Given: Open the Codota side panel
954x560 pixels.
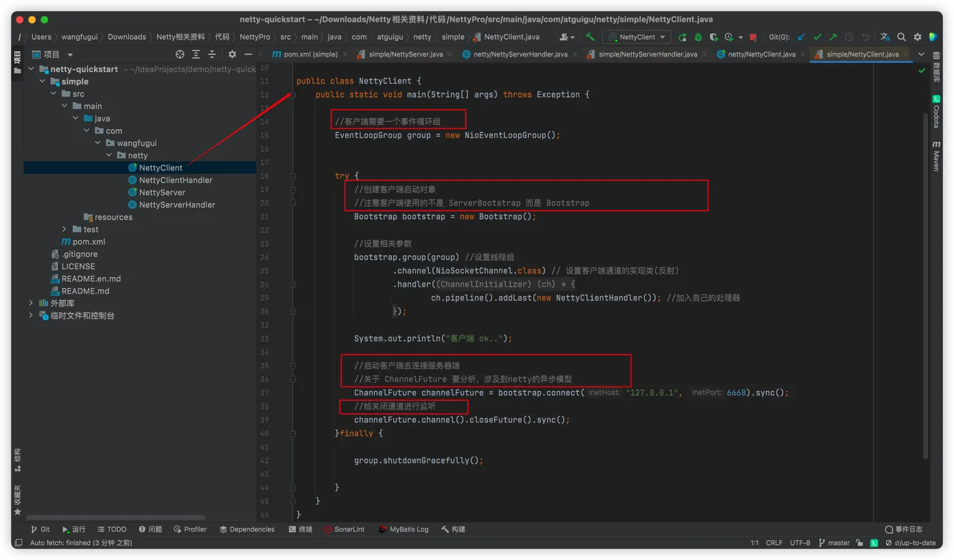Looking at the screenshot, I should (936, 112).
